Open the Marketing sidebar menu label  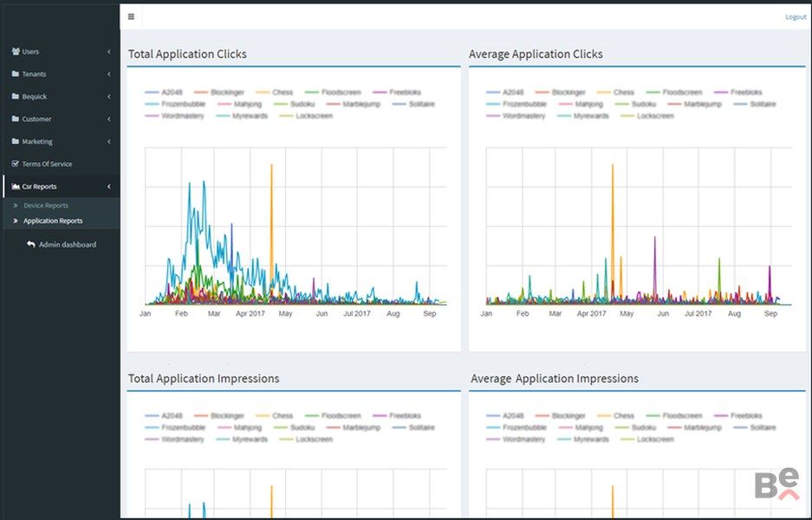(37, 141)
